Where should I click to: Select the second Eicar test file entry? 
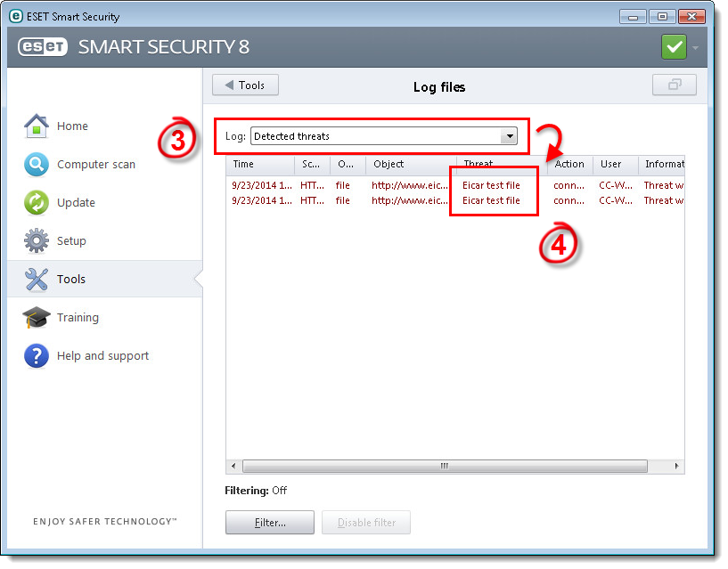[x=491, y=201]
